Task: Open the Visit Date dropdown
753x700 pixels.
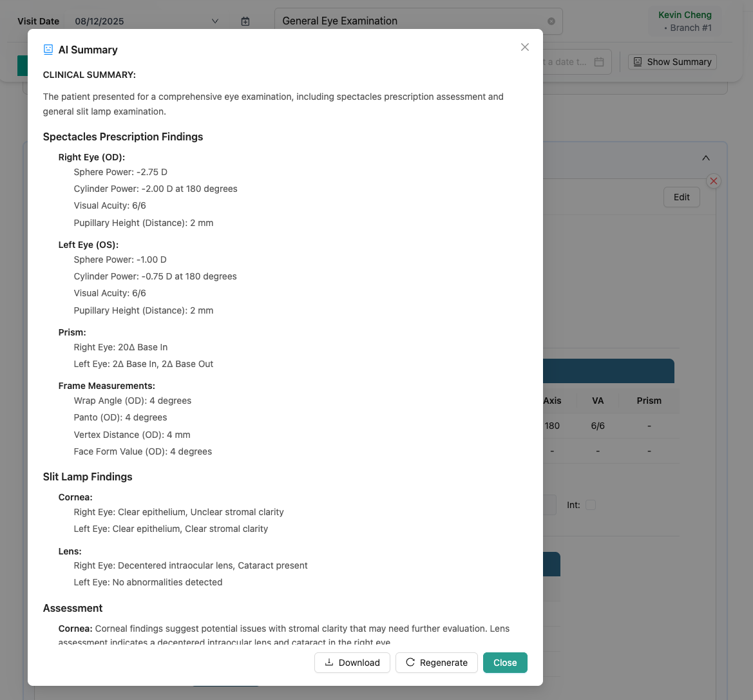Action: (215, 21)
